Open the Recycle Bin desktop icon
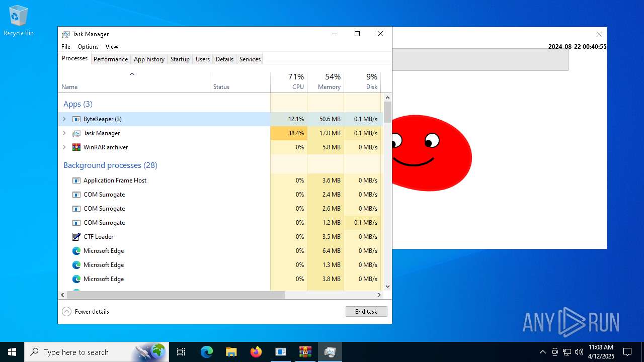The height and width of the screenshot is (362, 644). (19, 21)
